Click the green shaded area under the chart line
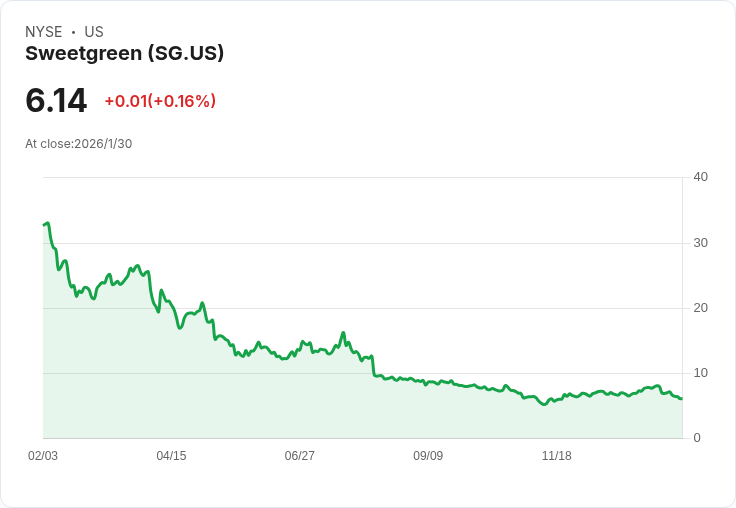This screenshot has height=508, width=736. [200, 390]
